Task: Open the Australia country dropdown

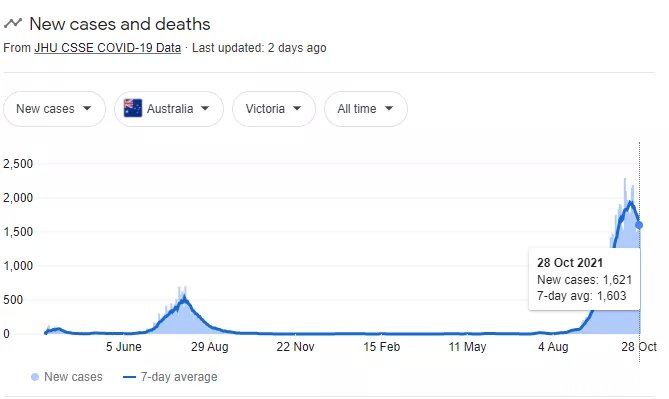Action: pyautogui.click(x=169, y=109)
